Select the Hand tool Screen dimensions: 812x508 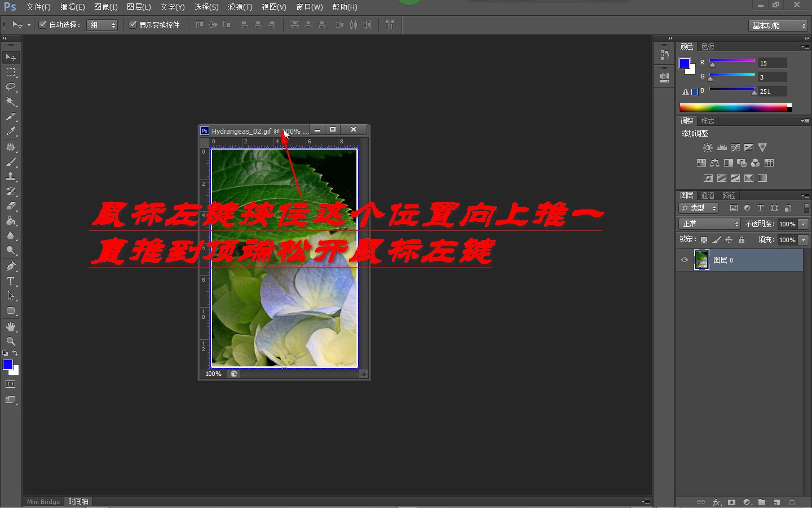11,326
